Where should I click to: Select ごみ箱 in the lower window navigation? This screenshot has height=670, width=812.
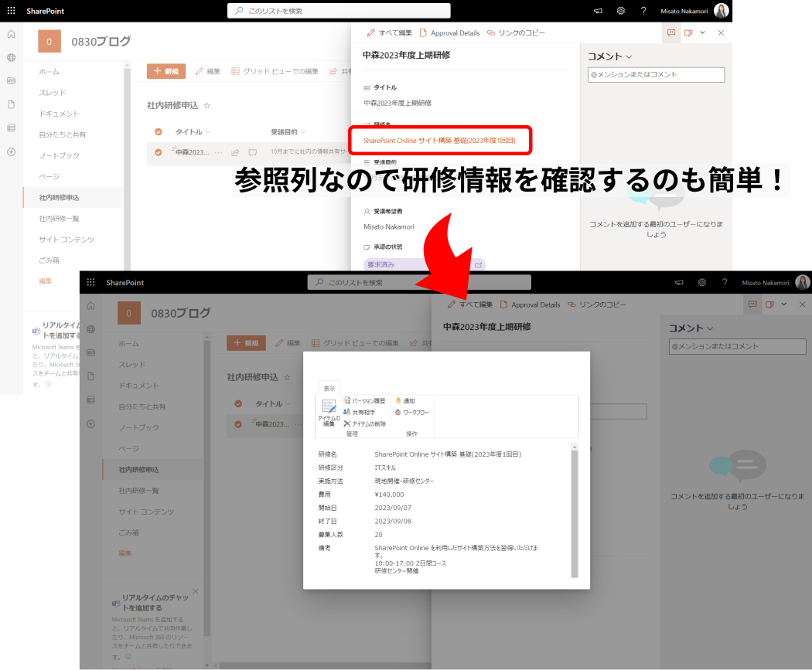128,532
